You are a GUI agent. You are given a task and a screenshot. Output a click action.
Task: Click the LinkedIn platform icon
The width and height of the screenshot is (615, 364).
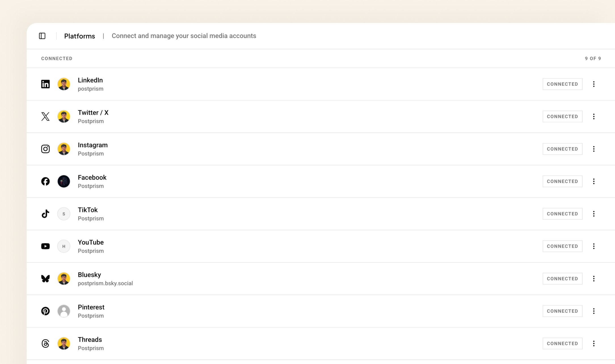pyautogui.click(x=45, y=84)
